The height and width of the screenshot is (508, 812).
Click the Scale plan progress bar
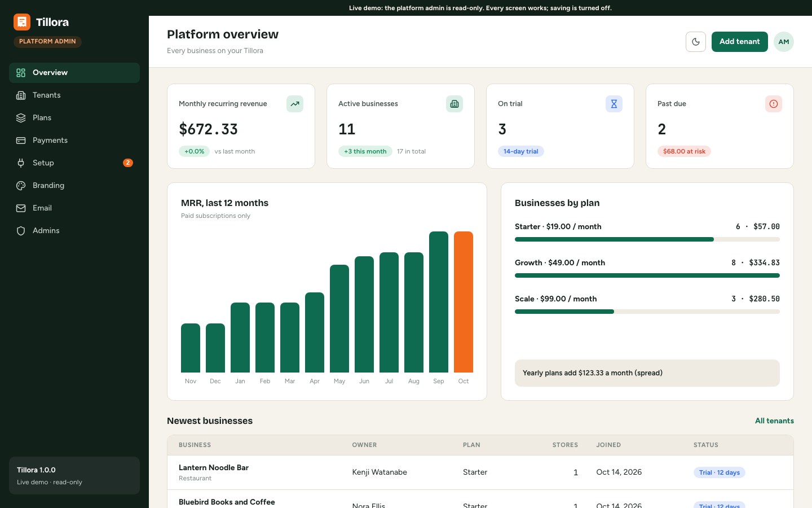[647, 312]
